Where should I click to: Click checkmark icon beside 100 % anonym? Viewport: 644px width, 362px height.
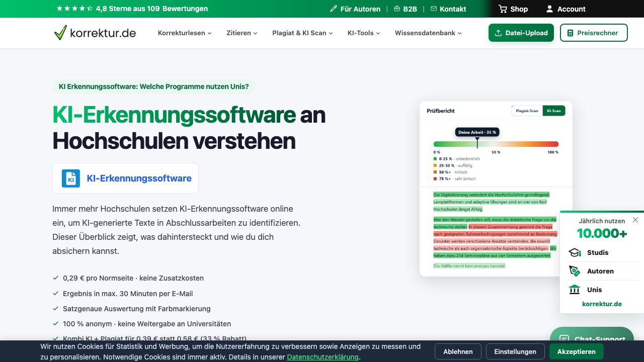(56, 324)
